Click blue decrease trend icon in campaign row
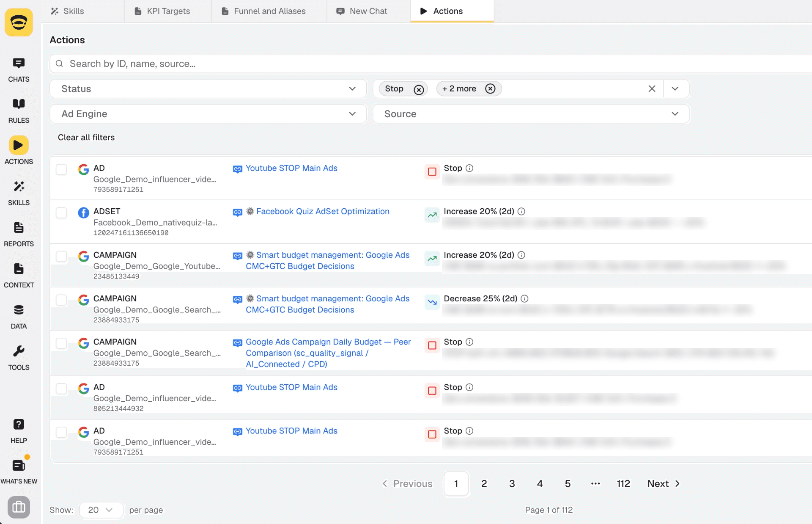812x524 pixels. coord(432,302)
